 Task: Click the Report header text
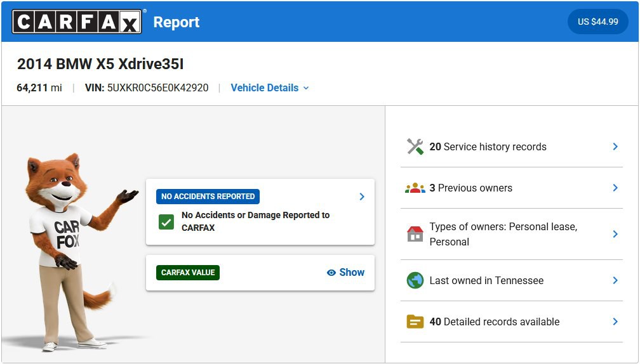click(x=177, y=22)
